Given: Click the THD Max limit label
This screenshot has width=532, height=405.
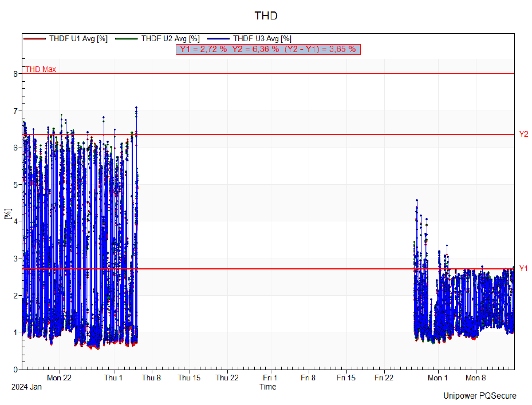Looking at the screenshot, I should (x=41, y=69).
